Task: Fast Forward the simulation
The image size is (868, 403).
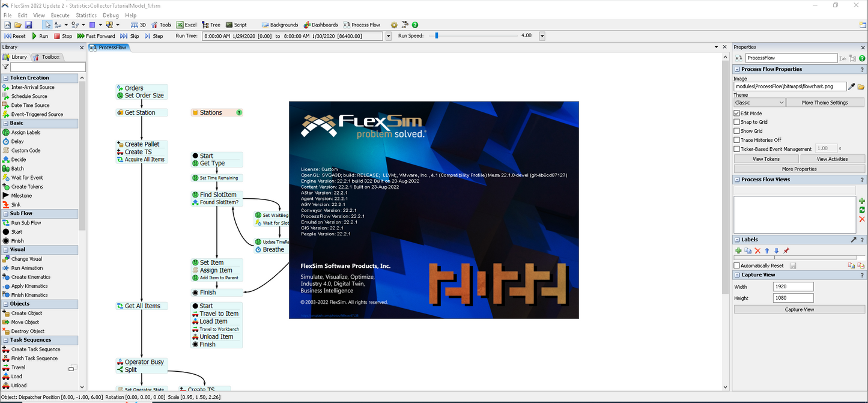Action: click(x=96, y=36)
